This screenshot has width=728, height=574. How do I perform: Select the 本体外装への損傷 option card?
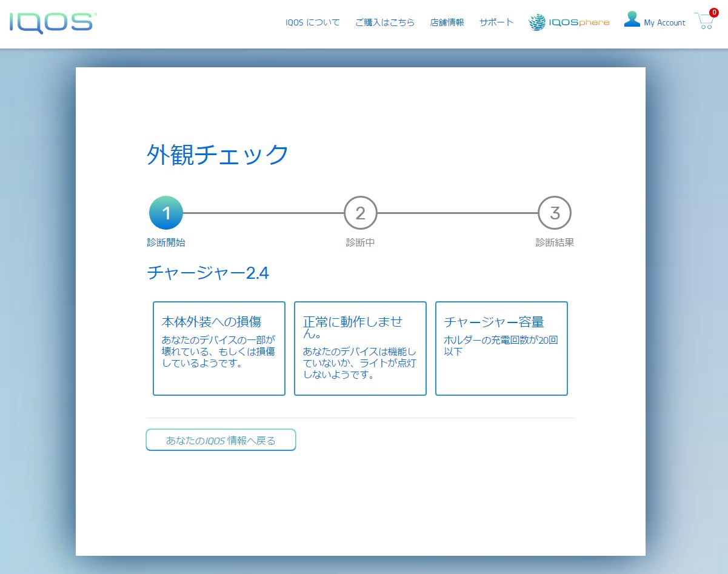point(219,349)
